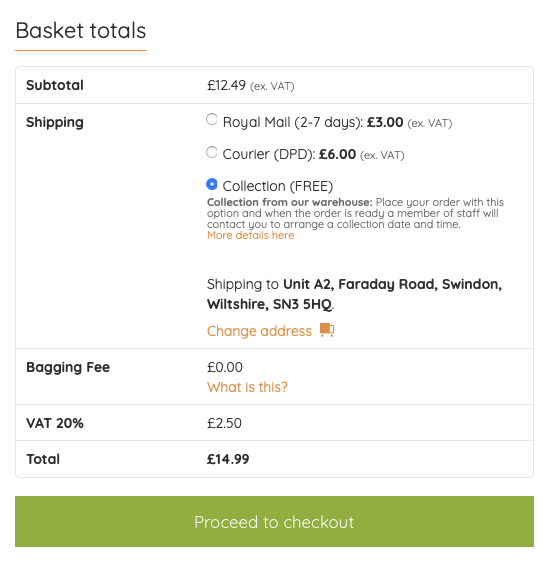Click the Change address link
Screen dimensions: 551x575
coord(259,331)
